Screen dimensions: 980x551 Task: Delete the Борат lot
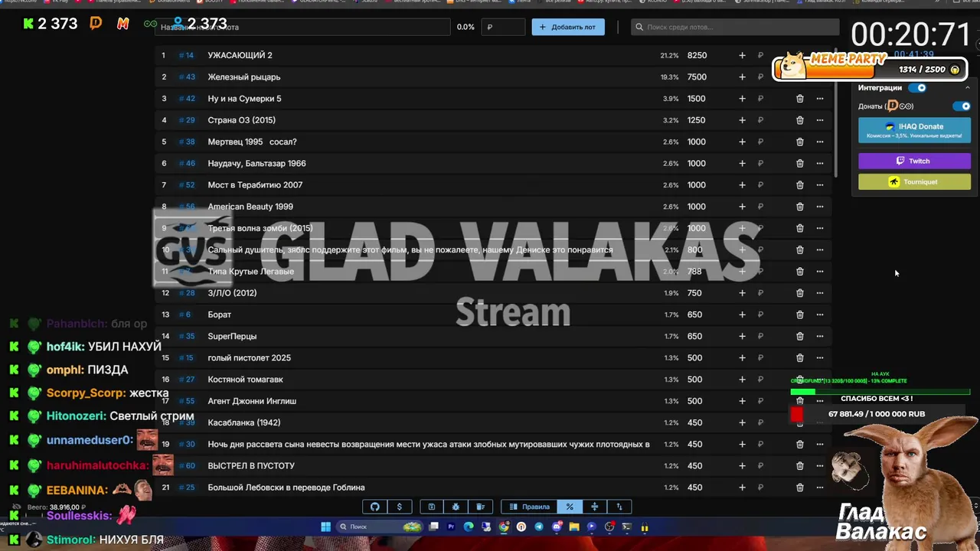(799, 315)
